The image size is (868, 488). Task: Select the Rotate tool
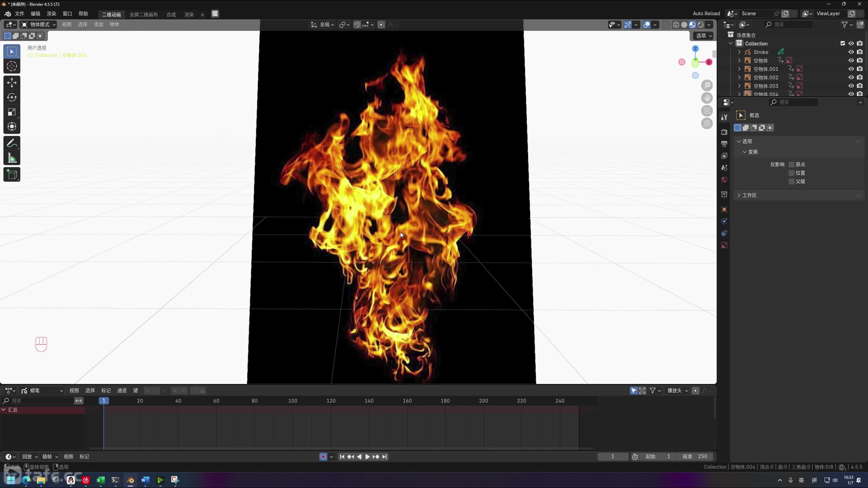(x=12, y=97)
